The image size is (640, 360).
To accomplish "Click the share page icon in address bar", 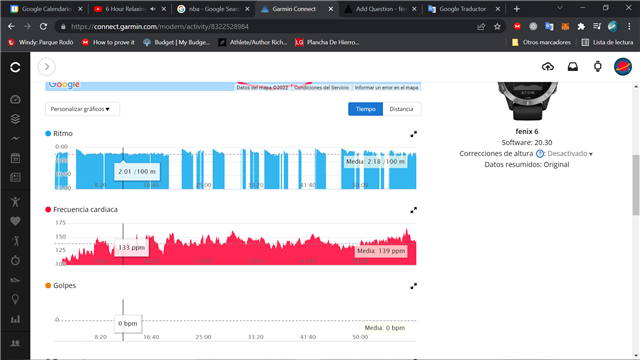I will pyautogui.click(x=481, y=27).
